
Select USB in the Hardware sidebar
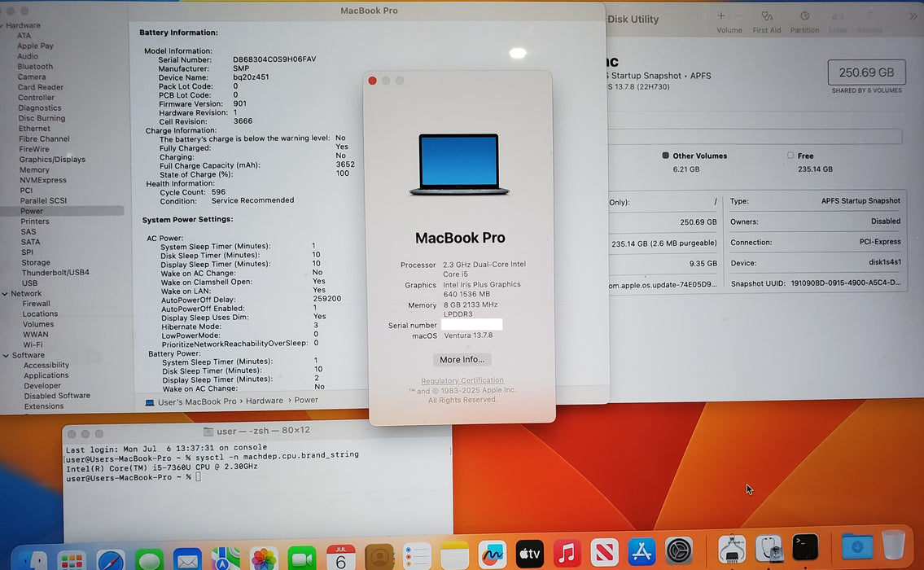[29, 283]
